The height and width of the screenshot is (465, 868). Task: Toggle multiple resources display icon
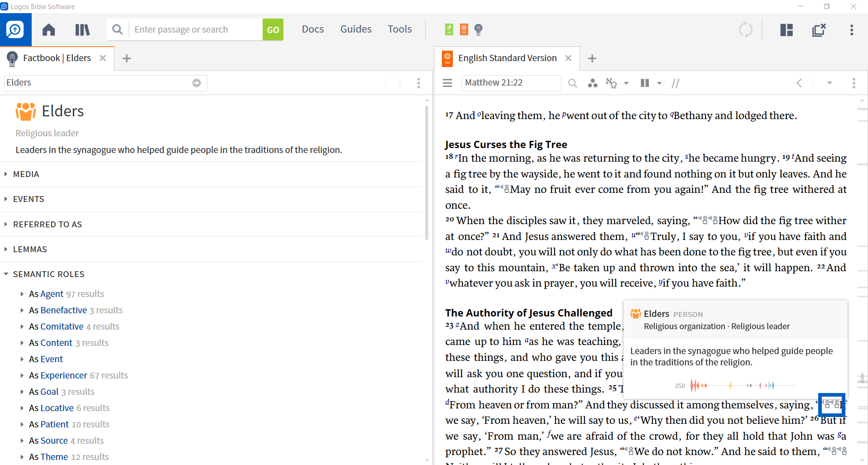pyautogui.click(x=645, y=83)
